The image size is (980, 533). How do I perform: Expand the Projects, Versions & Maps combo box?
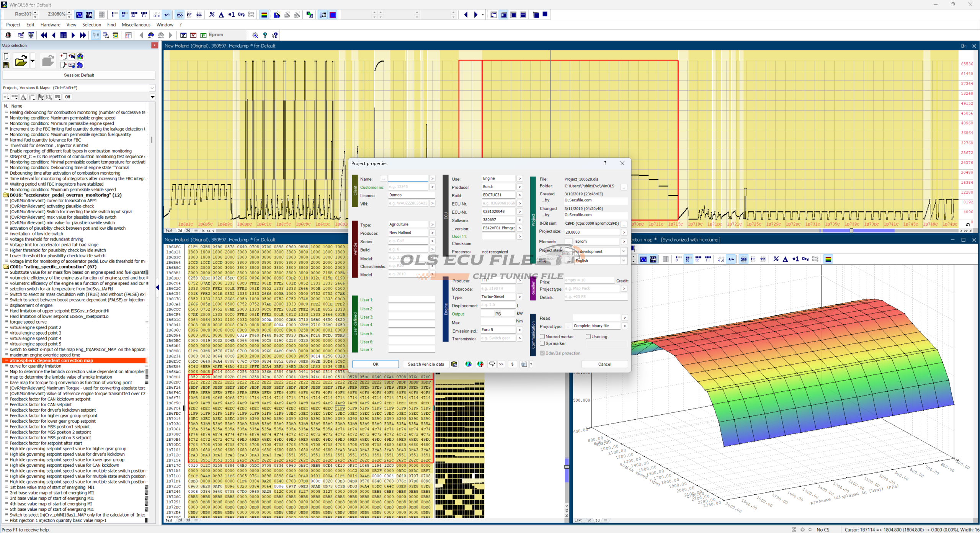coord(152,88)
